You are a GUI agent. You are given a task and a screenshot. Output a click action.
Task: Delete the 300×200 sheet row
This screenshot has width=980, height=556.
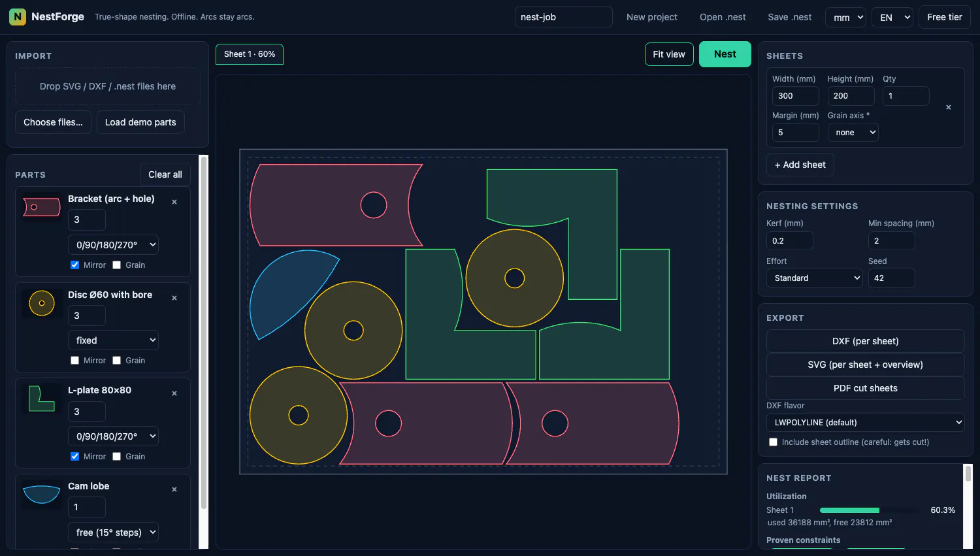click(949, 107)
